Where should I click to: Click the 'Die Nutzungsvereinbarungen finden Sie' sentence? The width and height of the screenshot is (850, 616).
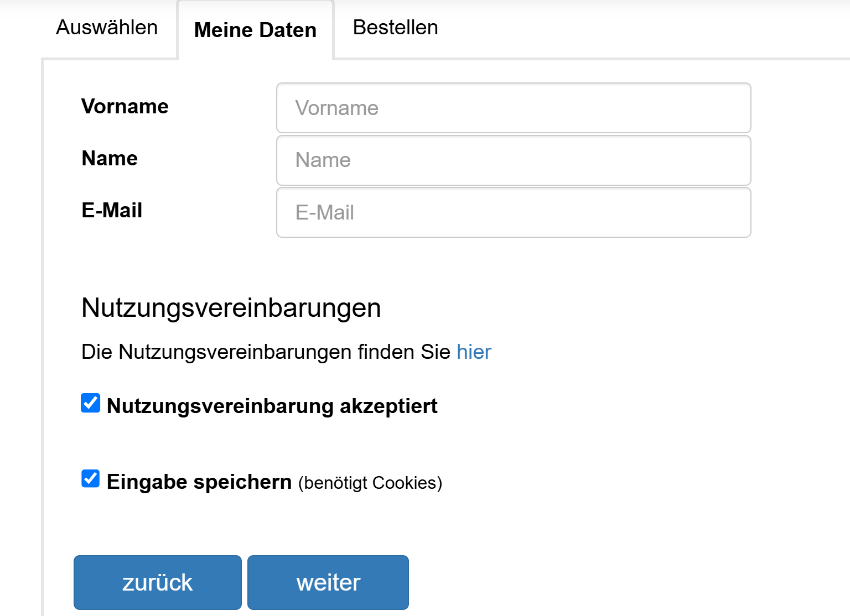click(x=266, y=352)
